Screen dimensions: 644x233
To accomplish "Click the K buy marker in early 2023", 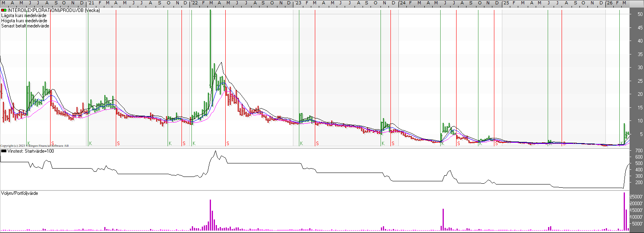I will coord(301,143).
